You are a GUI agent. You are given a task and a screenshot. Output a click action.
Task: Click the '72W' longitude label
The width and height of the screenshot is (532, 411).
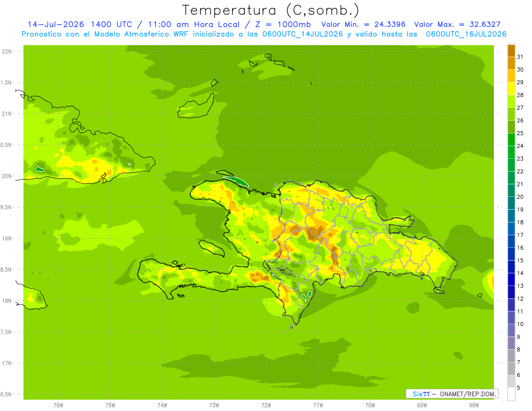[266, 405]
